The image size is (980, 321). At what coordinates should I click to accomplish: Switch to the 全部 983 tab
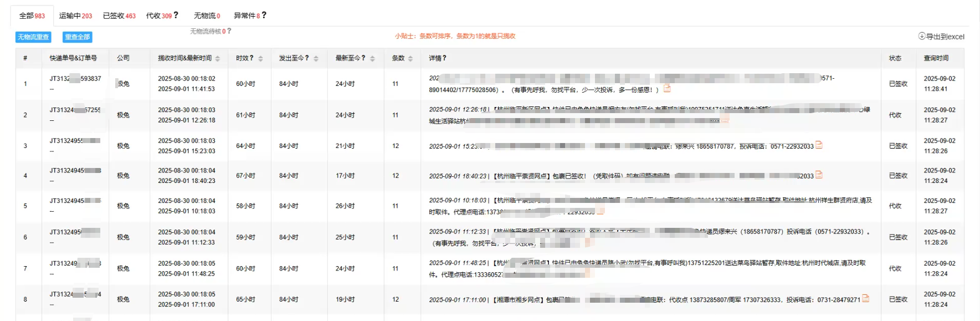(x=32, y=16)
